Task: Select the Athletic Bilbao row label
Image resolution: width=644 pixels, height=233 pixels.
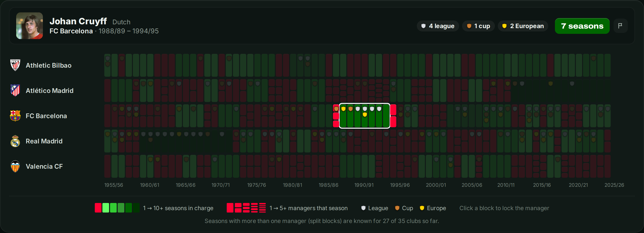Action: [x=49, y=66]
